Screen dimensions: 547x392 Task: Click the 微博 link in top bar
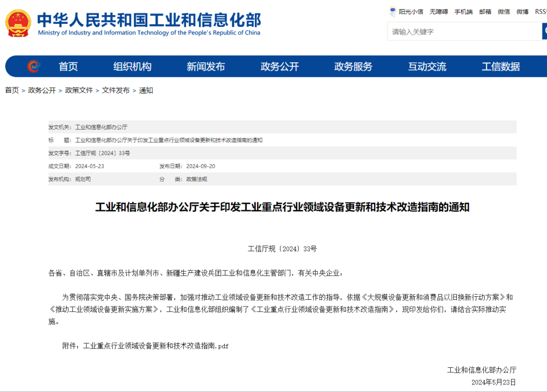(x=522, y=12)
